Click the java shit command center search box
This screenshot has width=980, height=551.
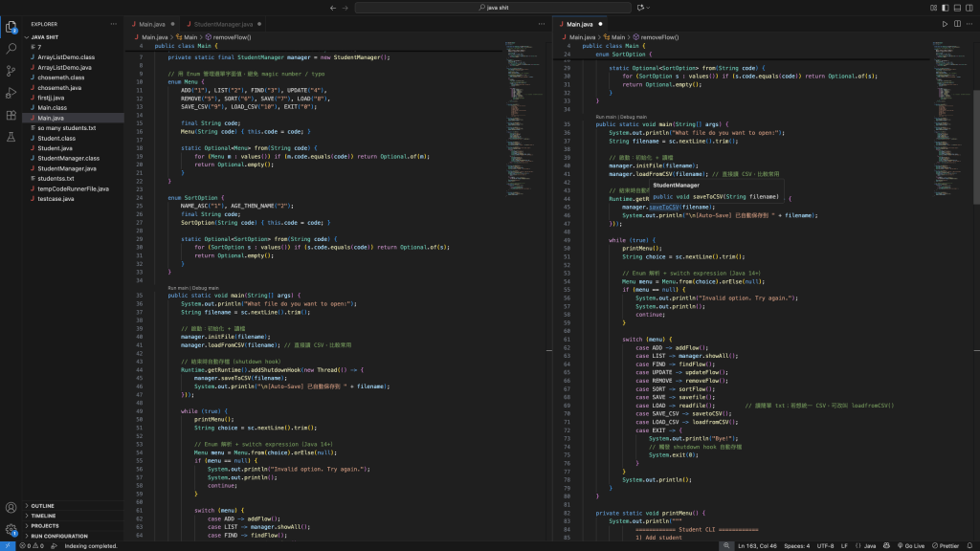point(493,8)
